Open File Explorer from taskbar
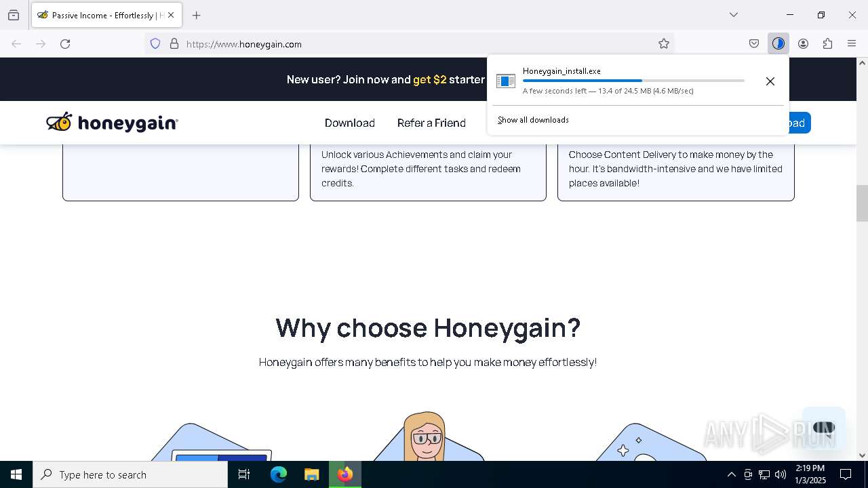This screenshot has height=488, width=868. 312,474
